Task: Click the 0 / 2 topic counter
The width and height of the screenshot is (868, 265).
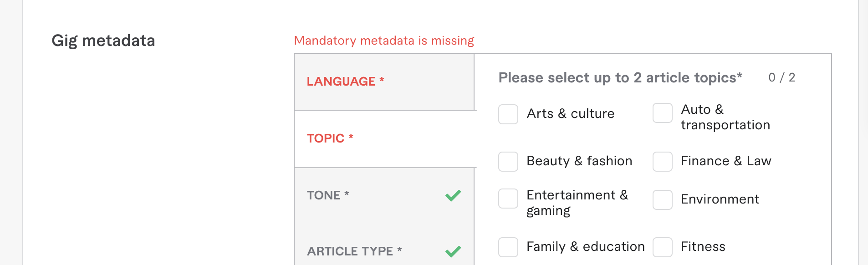Action: (781, 77)
